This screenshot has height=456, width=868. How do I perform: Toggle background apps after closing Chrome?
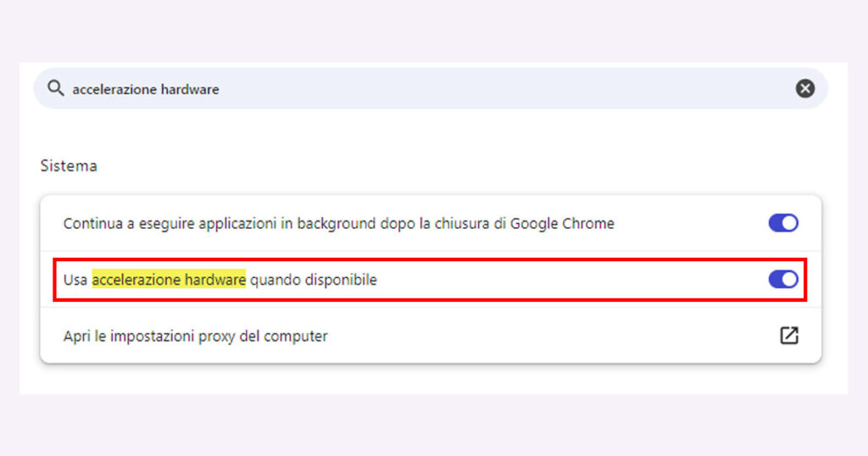tap(782, 223)
